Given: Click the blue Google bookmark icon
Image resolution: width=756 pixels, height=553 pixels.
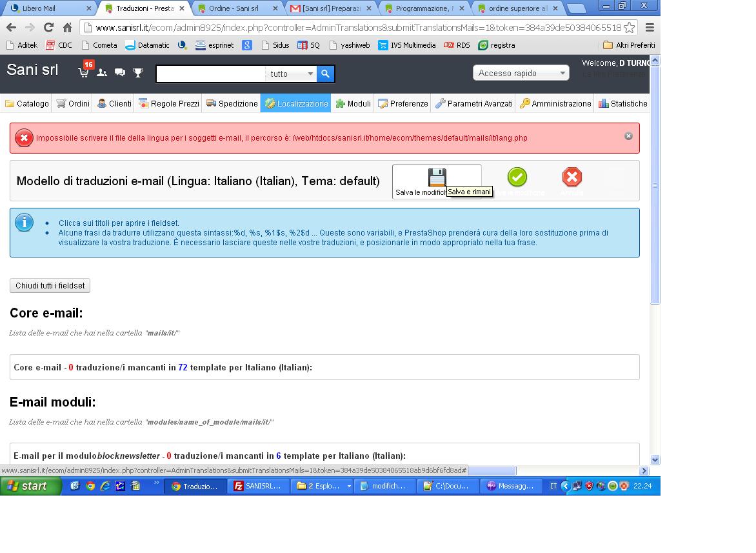Looking at the screenshot, I should coord(247,45).
